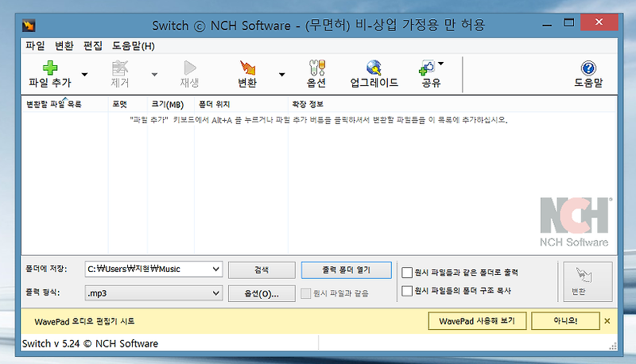This screenshot has height=364, width=636.
Task: Click the Open Output Folder (출력 폴더 열기) button
Action: 347,270
